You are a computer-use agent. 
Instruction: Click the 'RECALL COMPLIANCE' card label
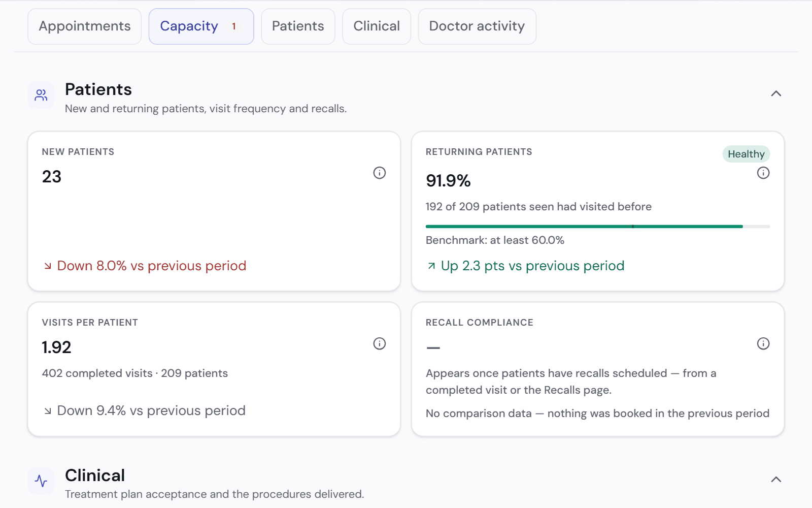coord(480,323)
